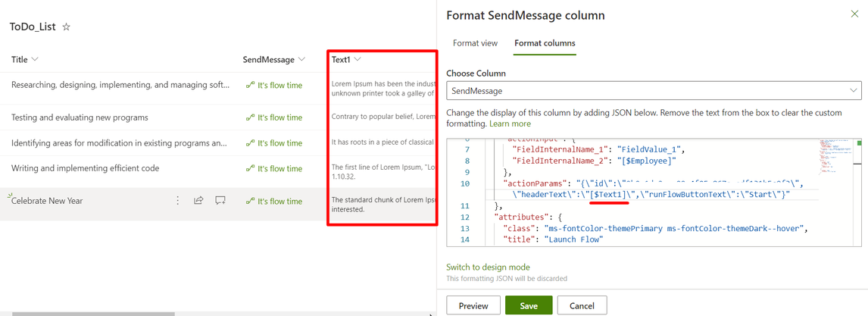Expand the Text1 column header menu
This screenshot has width=868, height=316.
click(358, 60)
